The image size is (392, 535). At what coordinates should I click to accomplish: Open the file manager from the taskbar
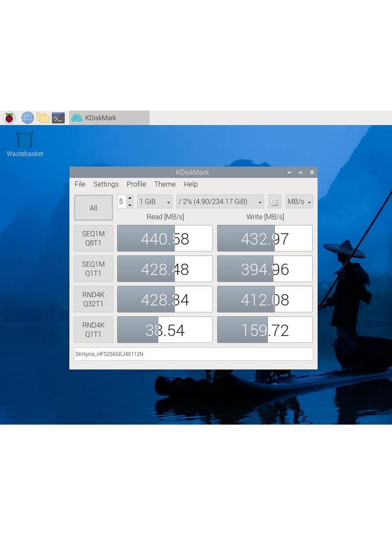(43, 118)
